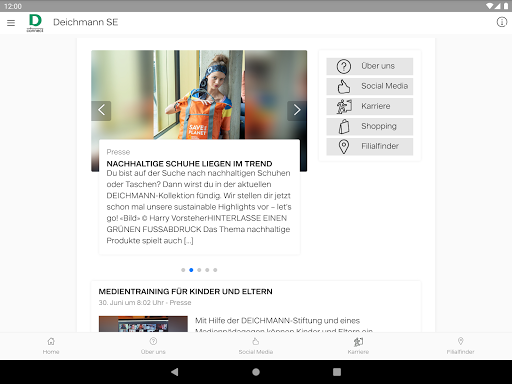Open the Filialfinder bottom tab

460,346
